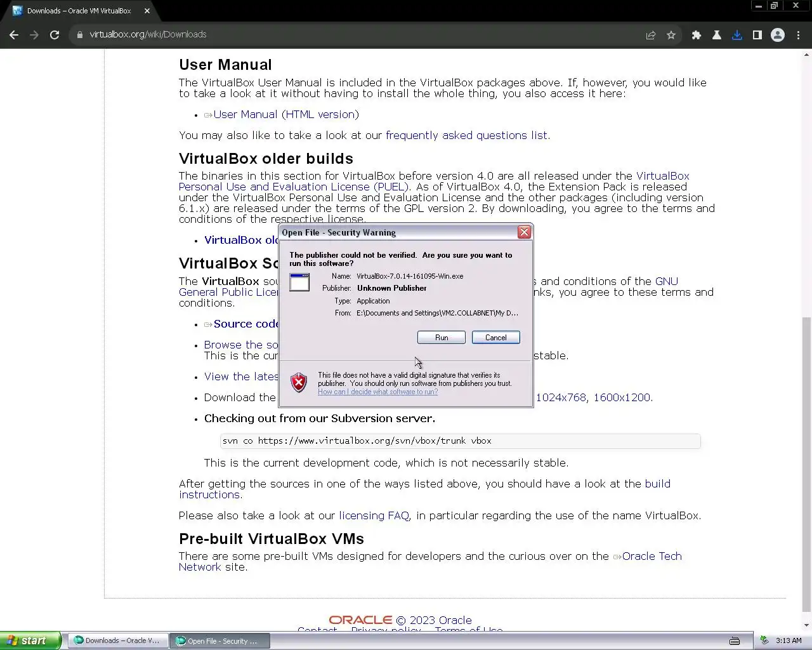Switch to Downloads – Oracle taskbar item

click(117, 640)
